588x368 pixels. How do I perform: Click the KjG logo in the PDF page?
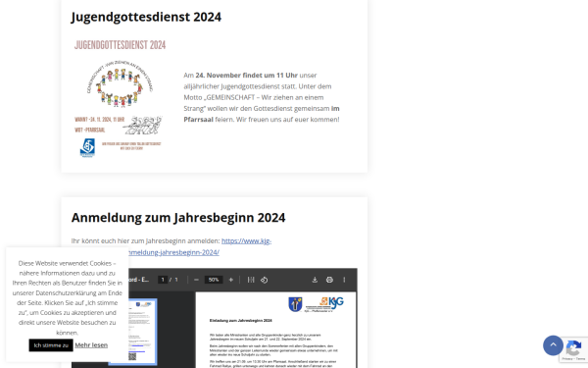tap(331, 302)
